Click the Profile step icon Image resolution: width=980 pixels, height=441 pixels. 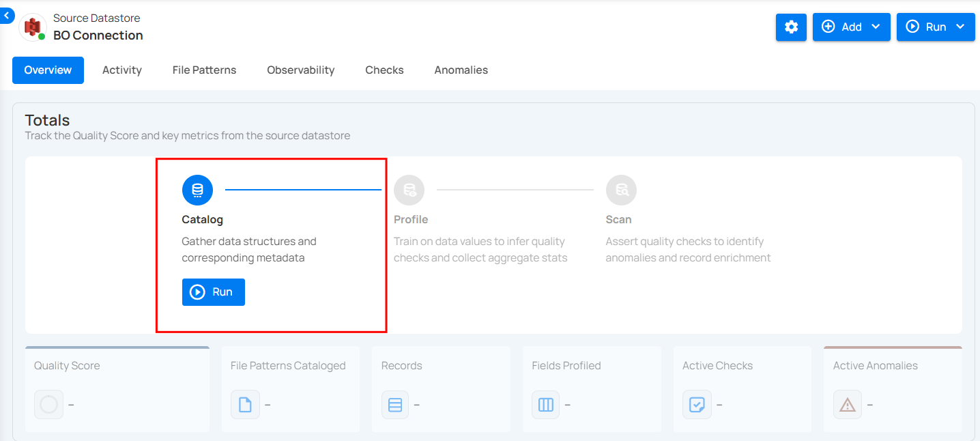click(409, 190)
